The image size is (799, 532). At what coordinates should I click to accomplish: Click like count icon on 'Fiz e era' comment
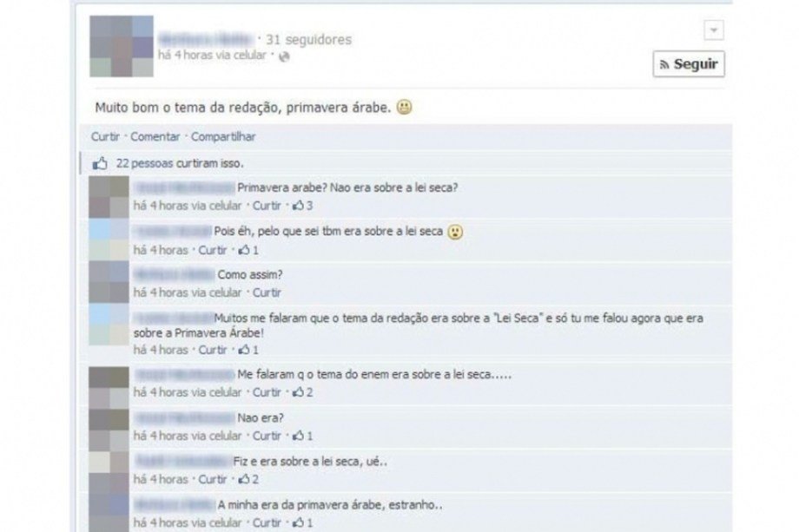tap(244, 479)
